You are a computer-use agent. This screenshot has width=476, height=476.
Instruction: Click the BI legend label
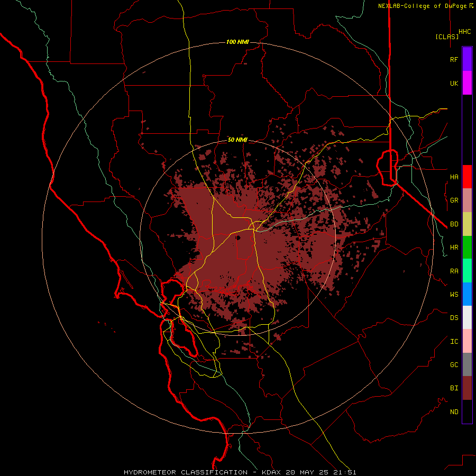pos(454,388)
